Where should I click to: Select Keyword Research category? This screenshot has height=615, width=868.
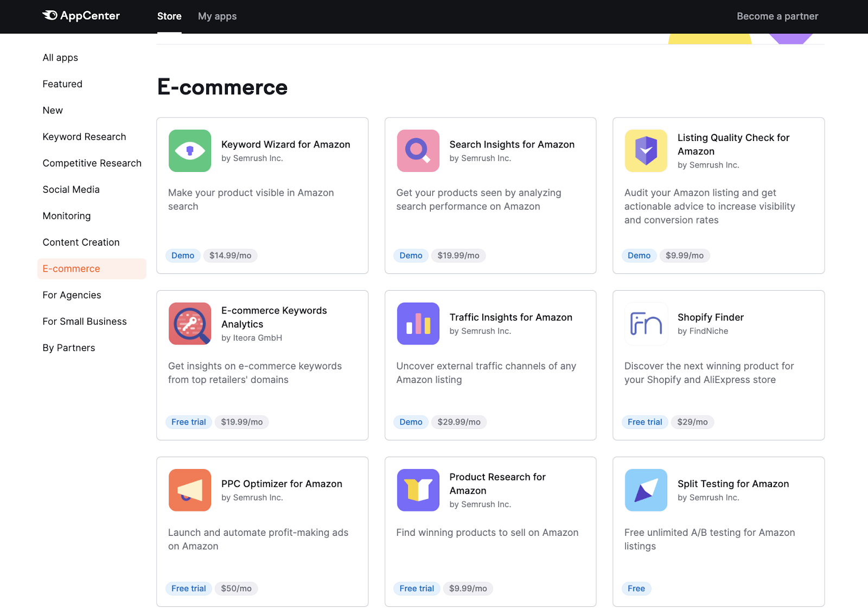(x=84, y=137)
